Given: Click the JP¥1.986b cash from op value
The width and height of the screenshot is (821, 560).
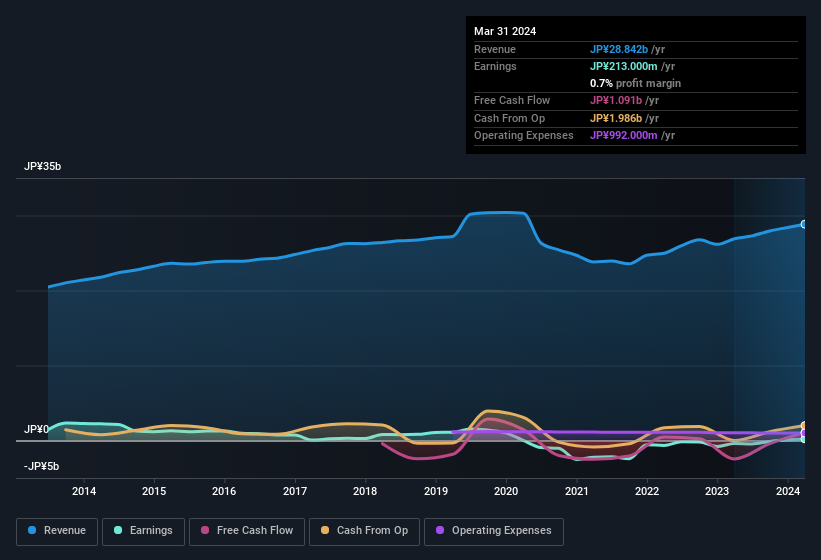Looking at the screenshot, I should pyautogui.click(x=618, y=118).
